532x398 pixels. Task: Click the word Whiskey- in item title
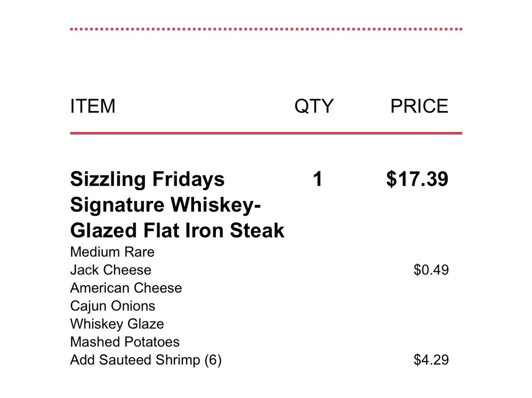(x=215, y=204)
